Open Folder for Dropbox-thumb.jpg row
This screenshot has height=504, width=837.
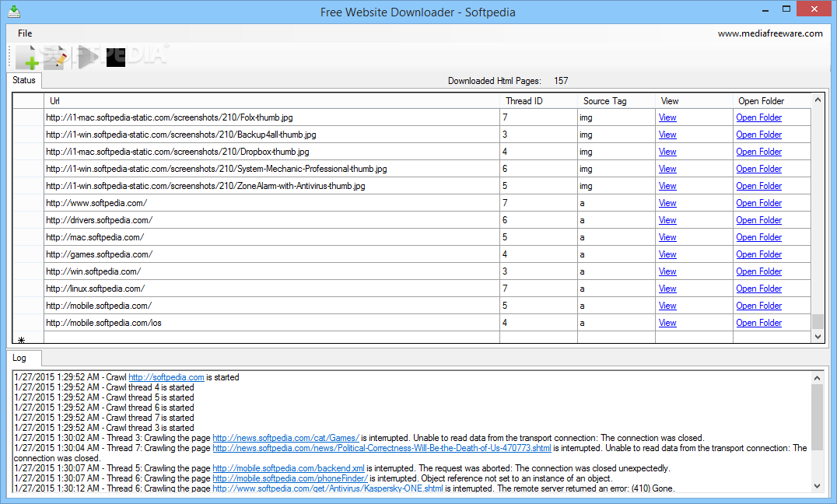758,152
